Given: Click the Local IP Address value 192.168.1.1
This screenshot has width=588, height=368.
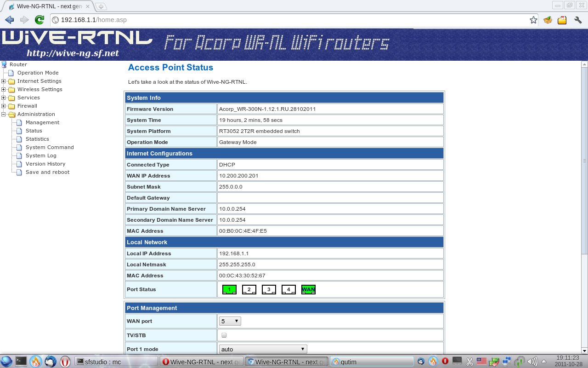Looking at the screenshot, I should coord(234,253).
